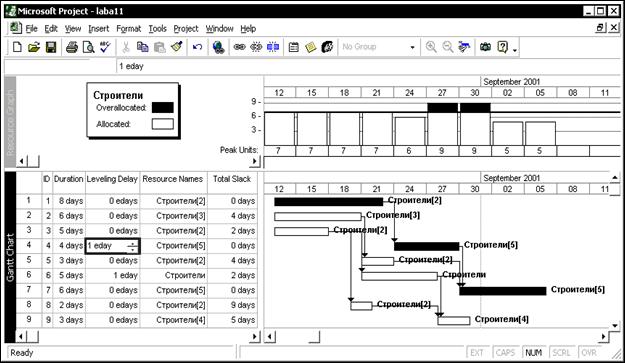Click the Gantt timeline right scroll arrow

point(603,337)
